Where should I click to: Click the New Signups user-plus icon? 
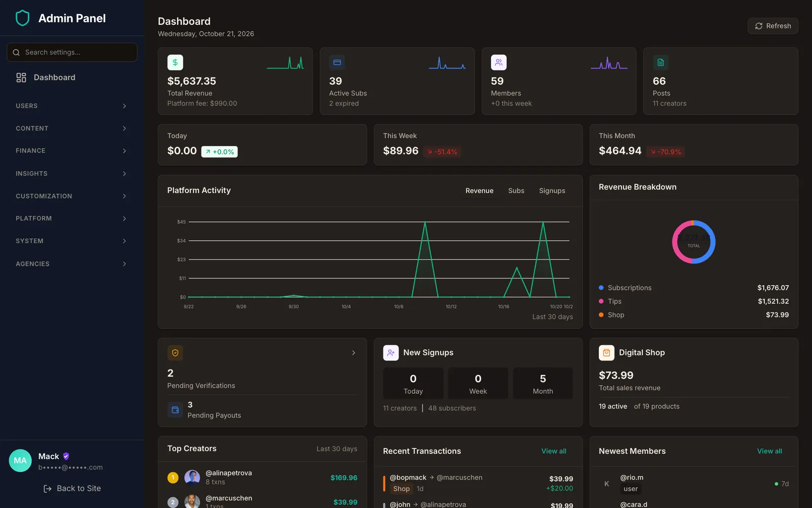pyautogui.click(x=391, y=353)
